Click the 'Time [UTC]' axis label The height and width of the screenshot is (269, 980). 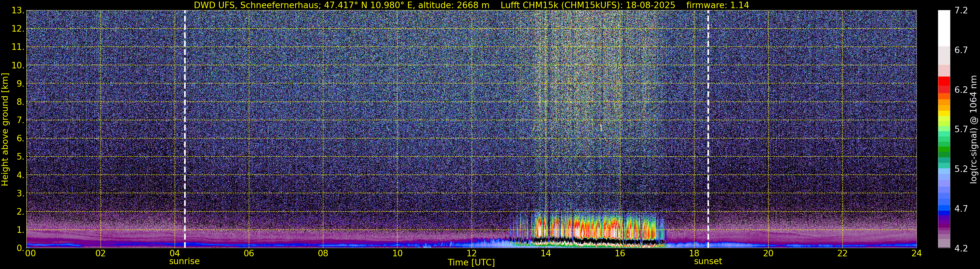(471, 262)
